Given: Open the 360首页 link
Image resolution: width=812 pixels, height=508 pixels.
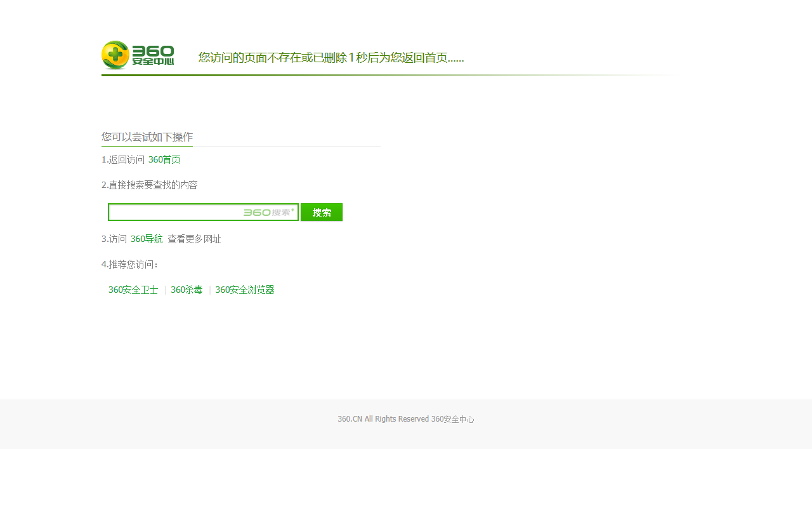Looking at the screenshot, I should pos(164,160).
